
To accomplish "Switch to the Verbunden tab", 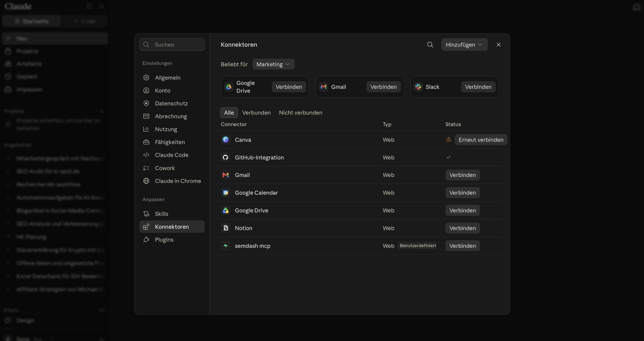I will (256, 113).
